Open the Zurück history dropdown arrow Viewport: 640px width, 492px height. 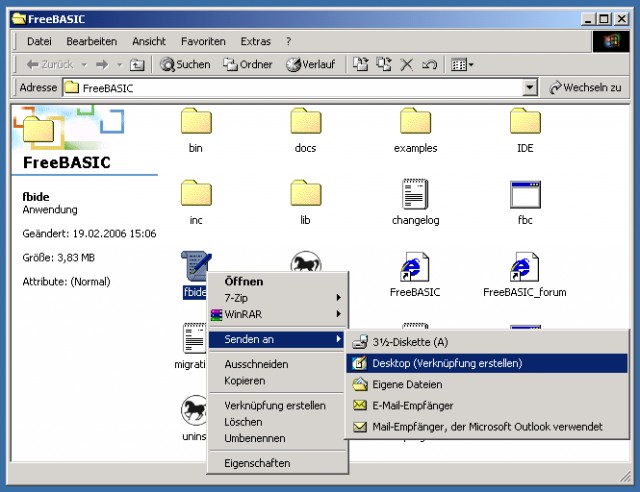[84, 65]
